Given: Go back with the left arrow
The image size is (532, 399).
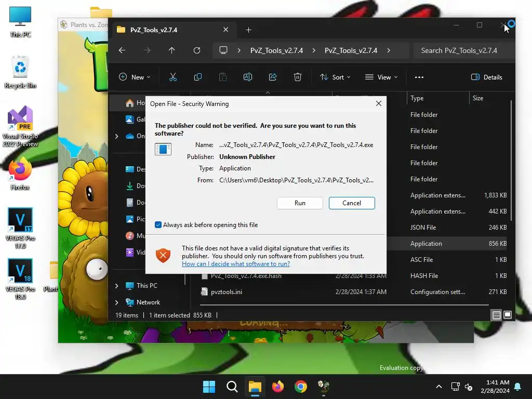Looking at the screenshot, I should click(x=122, y=50).
